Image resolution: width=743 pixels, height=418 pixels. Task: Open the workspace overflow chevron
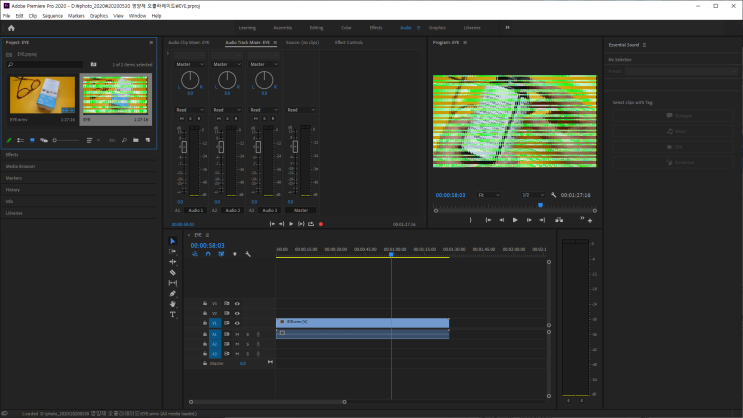(x=507, y=27)
